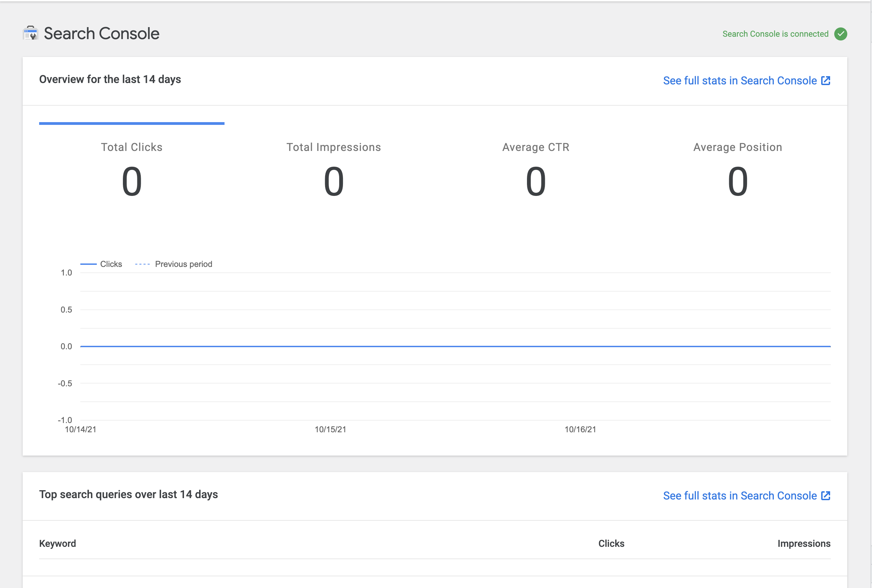Click the Impressions column header
The height and width of the screenshot is (588, 872).
(x=804, y=543)
